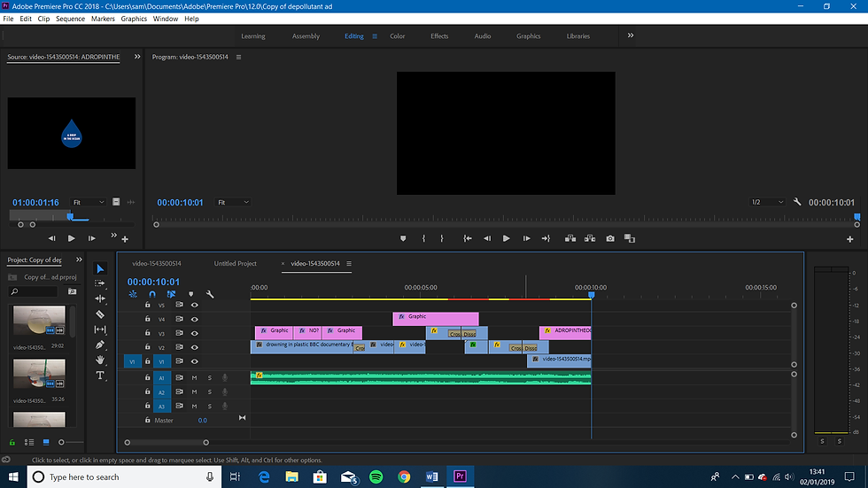
Task: Open Source monitor zoom Fit dropdown
Action: 89,203
